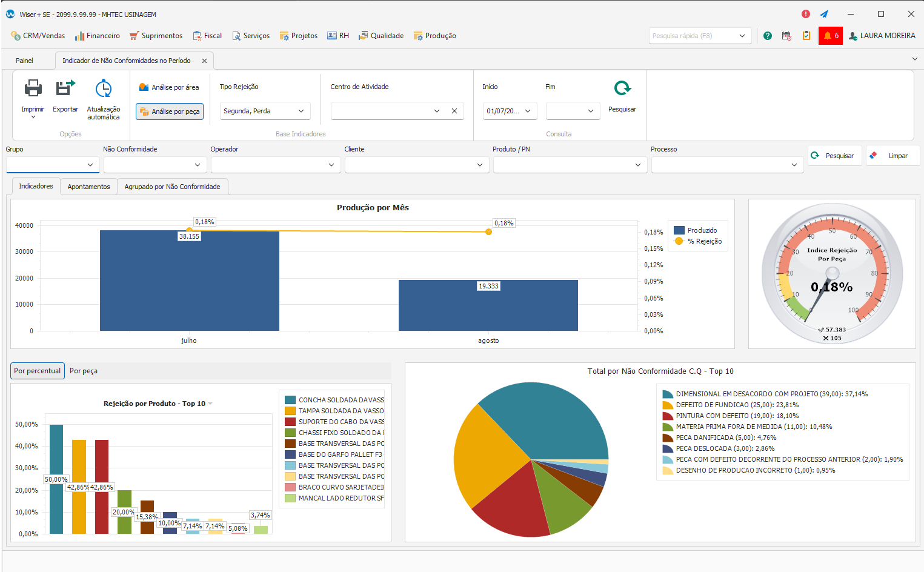924x572 pixels.
Task: Open the Financeiro menu
Action: [98, 36]
